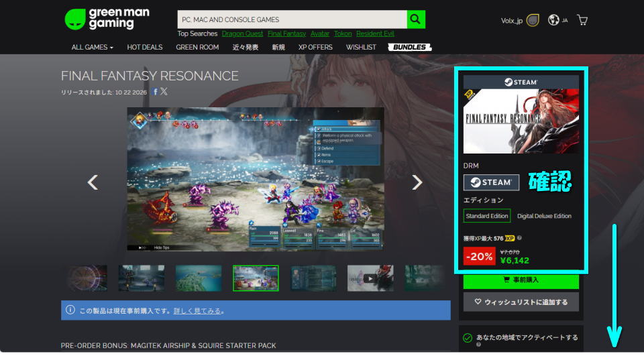
Task: Click the -20% discount badge
Action: coord(479,256)
